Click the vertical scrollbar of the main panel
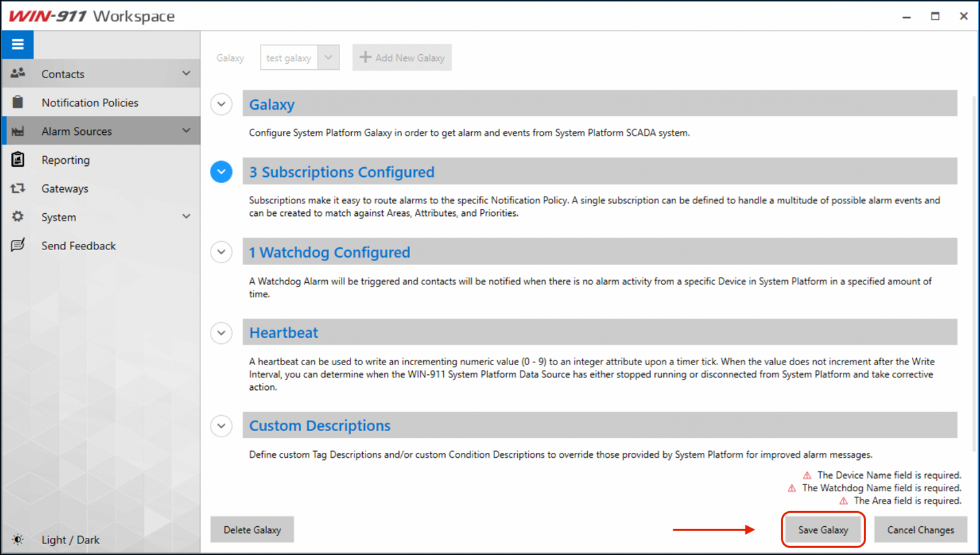 (975, 274)
